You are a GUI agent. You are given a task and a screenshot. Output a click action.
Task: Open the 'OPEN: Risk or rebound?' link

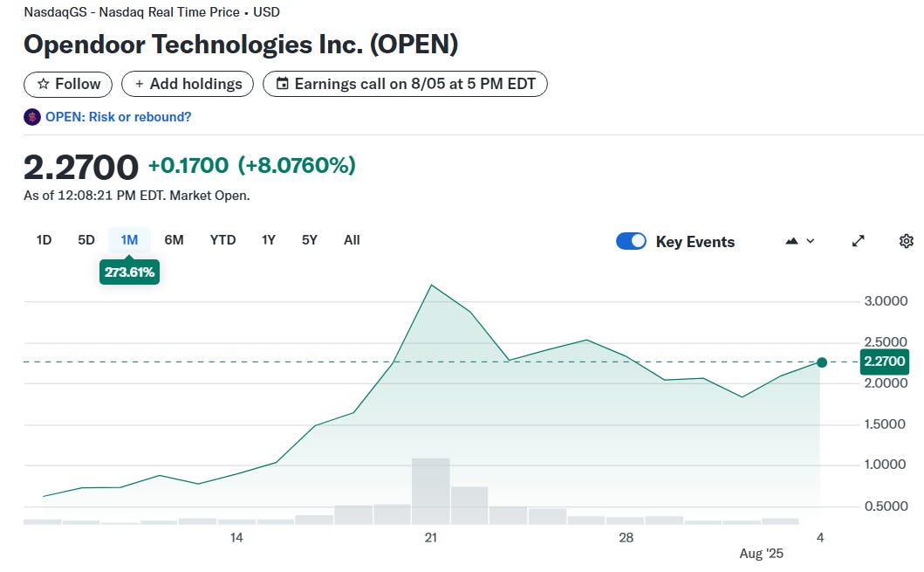click(119, 117)
